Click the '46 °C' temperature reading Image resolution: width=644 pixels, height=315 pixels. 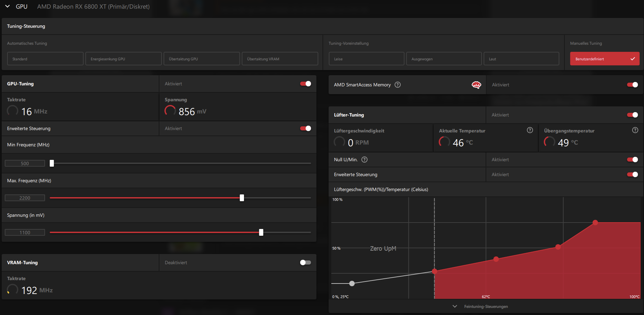click(x=463, y=143)
